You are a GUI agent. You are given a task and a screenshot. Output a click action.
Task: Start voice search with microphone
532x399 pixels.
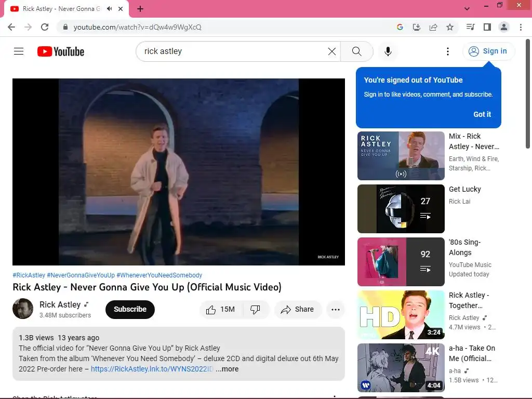pos(388,51)
